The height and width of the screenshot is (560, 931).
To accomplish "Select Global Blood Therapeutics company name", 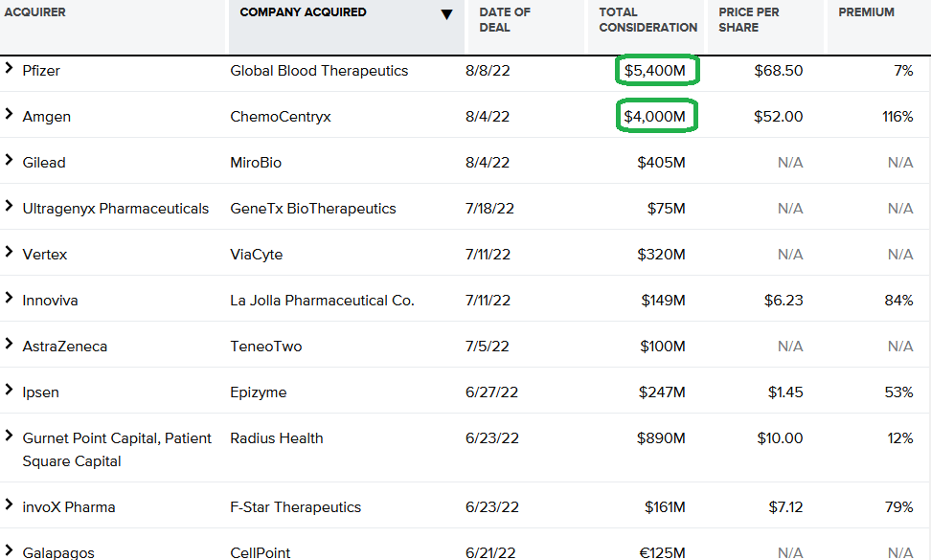I will [x=319, y=71].
